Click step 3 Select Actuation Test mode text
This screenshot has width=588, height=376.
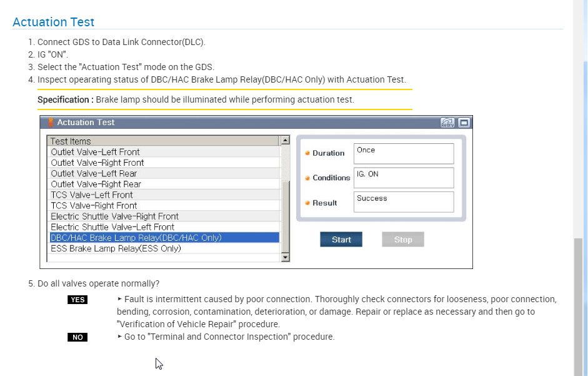[126, 67]
